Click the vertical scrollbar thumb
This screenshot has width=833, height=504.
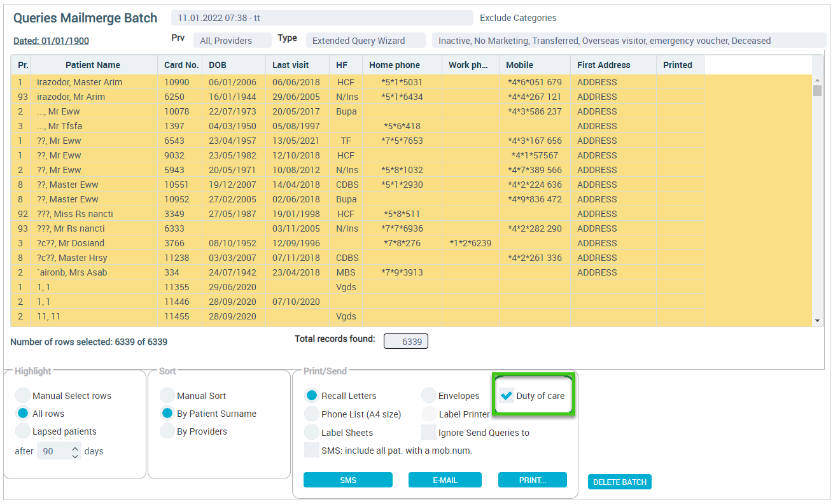818,90
